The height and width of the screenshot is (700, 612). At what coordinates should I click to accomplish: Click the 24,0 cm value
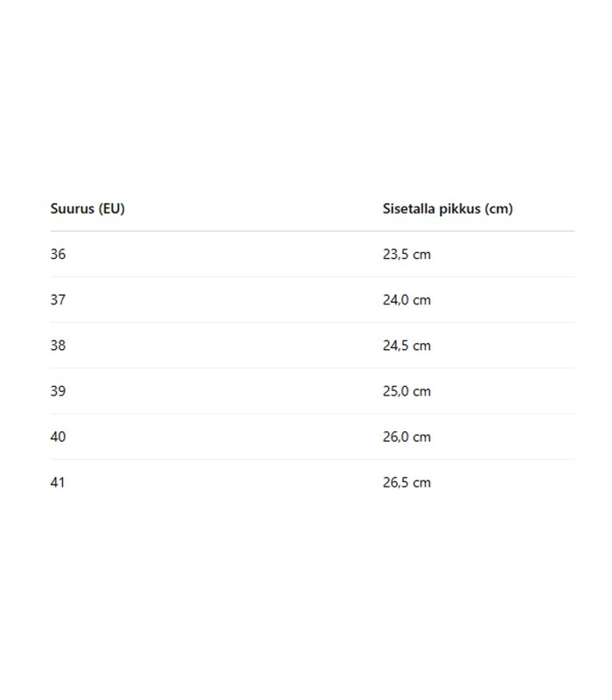(407, 299)
